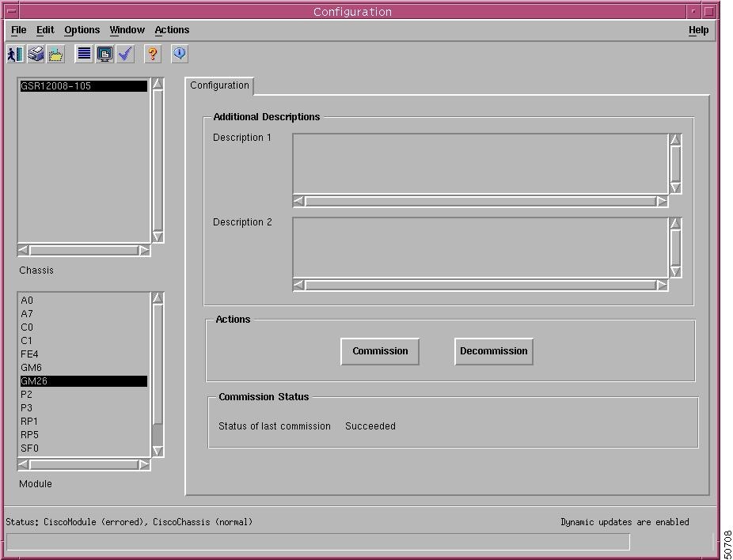This screenshot has height=560, width=733.
Task: Select module P2 in the list
Action: coord(84,395)
